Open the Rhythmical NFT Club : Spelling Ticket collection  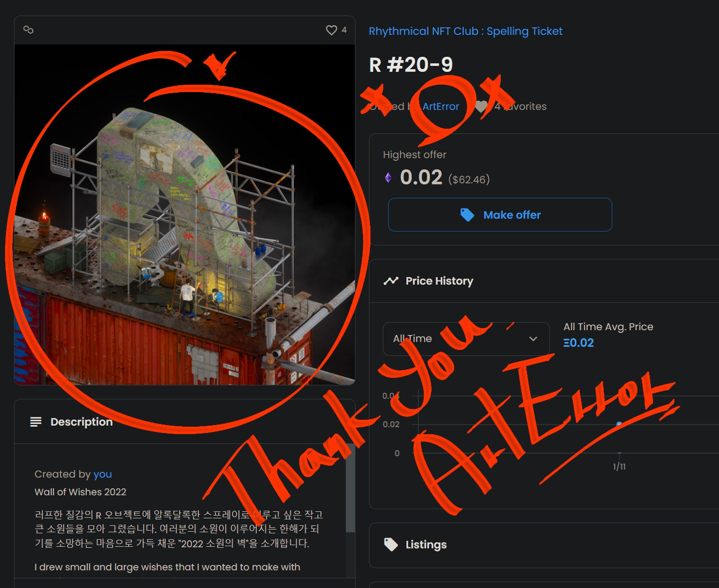(465, 31)
